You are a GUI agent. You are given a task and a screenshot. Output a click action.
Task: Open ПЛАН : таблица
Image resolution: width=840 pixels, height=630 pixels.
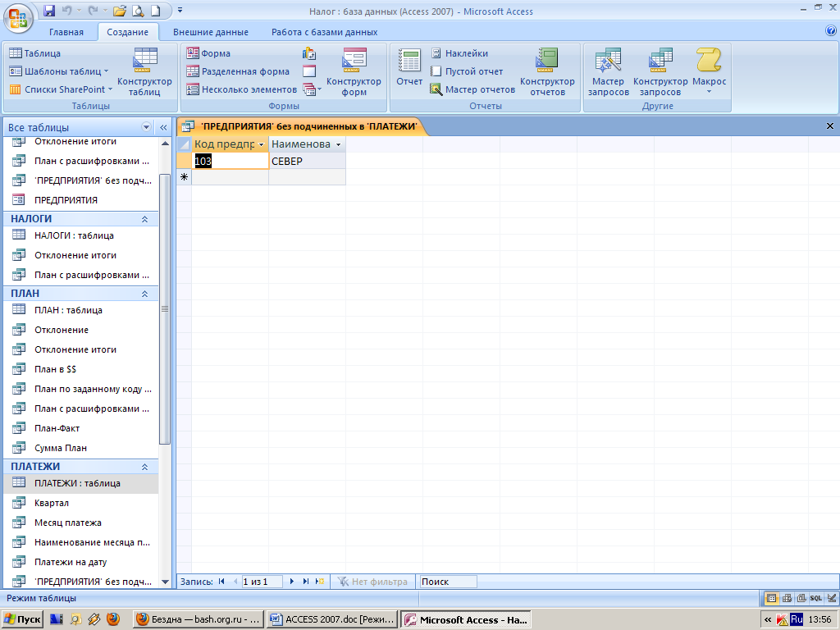pyautogui.click(x=81, y=310)
